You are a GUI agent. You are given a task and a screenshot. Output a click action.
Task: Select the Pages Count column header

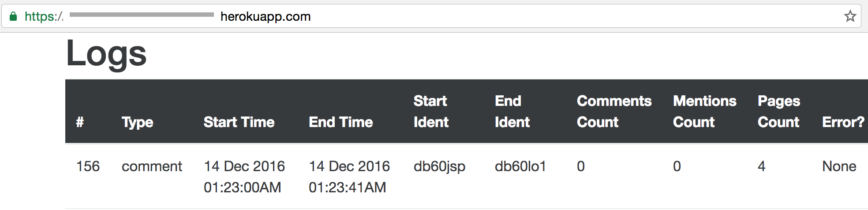[778, 112]
